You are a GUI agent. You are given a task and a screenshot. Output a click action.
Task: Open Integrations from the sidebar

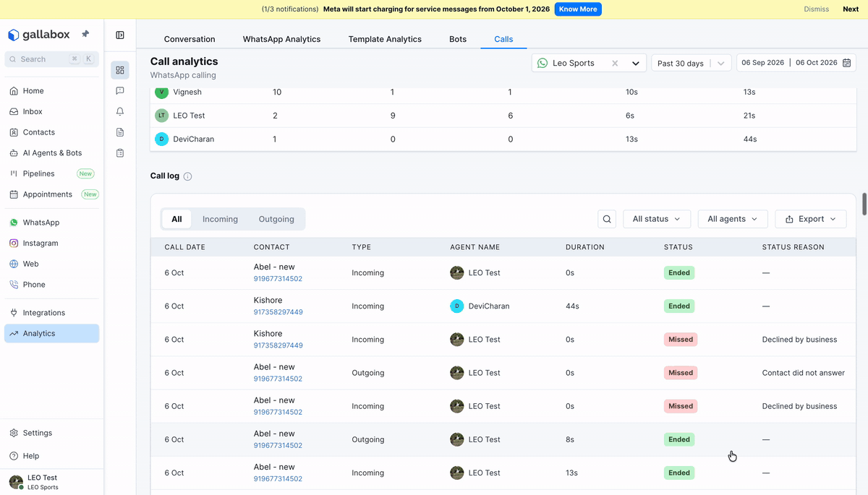point(51,313)
